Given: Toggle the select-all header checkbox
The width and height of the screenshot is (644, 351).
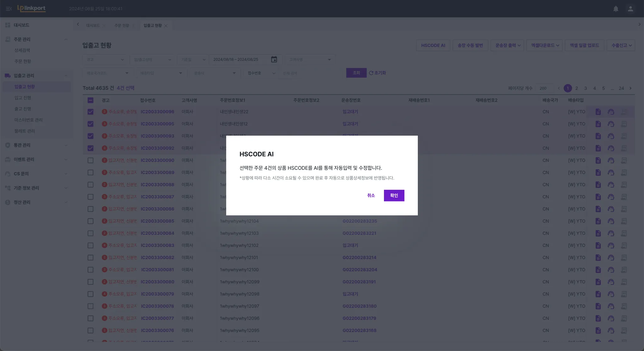Looking at the screenshot, I should coord(91,100).
